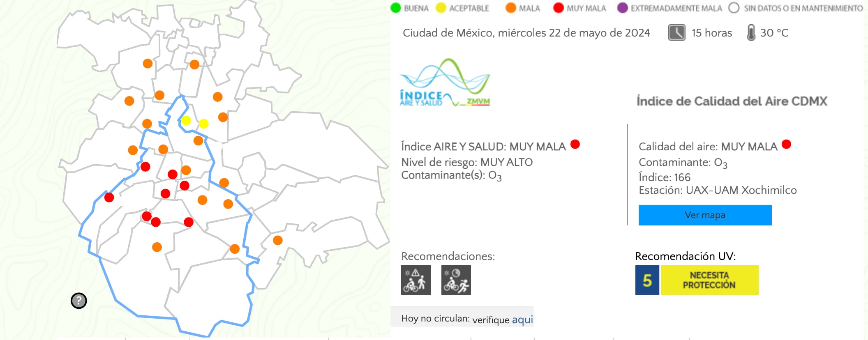The height and width of the screenshot is (340, 868).
Task: Click the '15 horas' time text
Action: [x=712, y=33]
